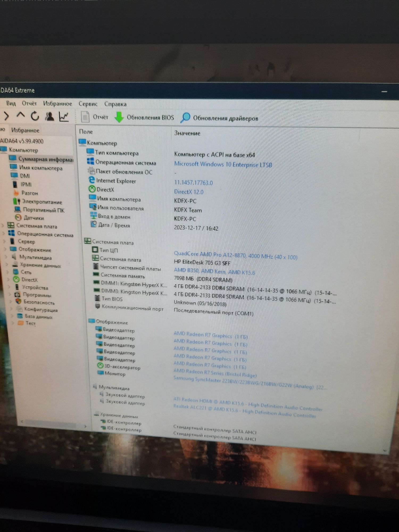This screenshot has height=532, width=399.
Task: Click the Поле column header
Action: 86,132
